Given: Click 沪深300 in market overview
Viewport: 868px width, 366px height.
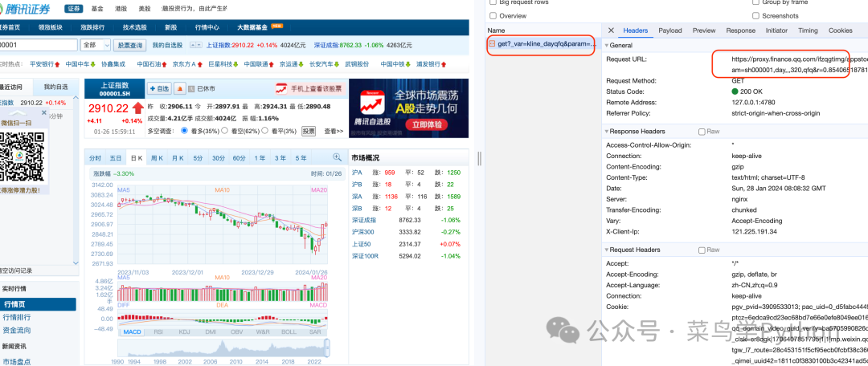Looking at the screenshot, I should click(x=363, y=232).
